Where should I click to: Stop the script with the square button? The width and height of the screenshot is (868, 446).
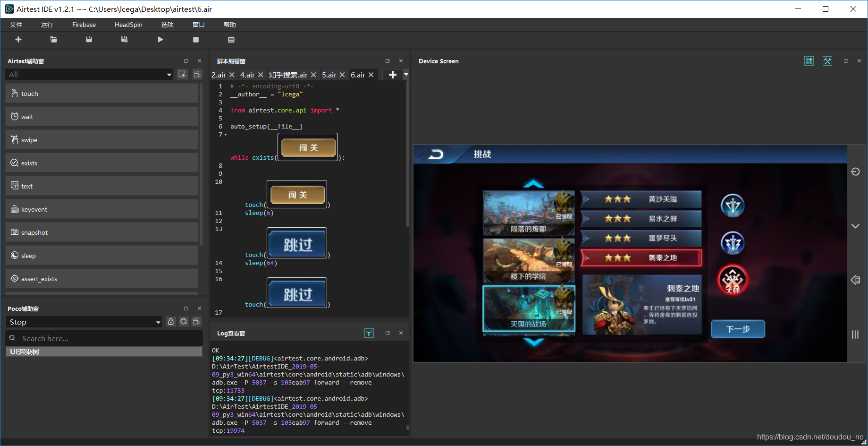196,40
